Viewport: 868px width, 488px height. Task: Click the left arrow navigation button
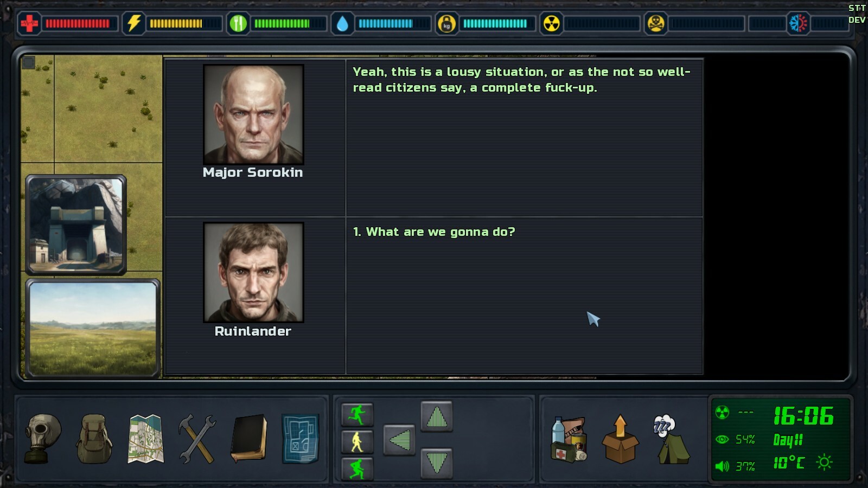[x=399, y=440]
